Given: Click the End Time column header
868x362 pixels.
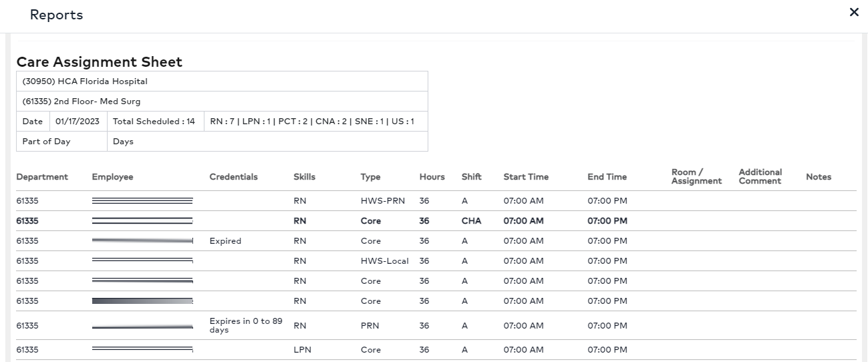Looking at the screenshot, I should tap(607, 177).
